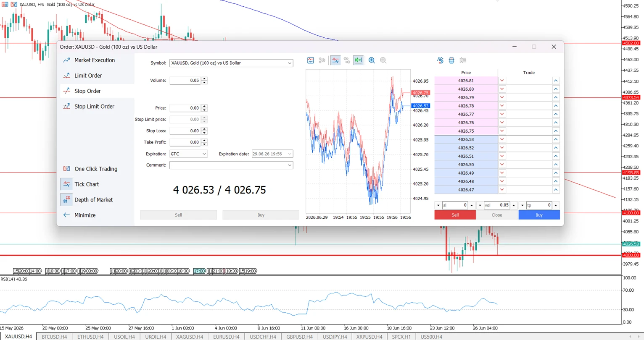Open the Symbol dropdown list
Viewport: 644px width, 340px height.
click(290, 63)
